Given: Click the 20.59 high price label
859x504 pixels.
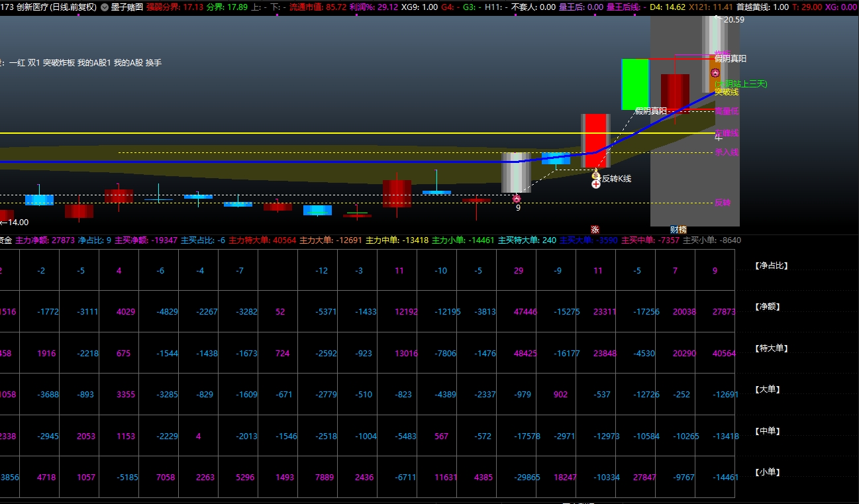Looking at the screenshot, I should coord(734,20).
